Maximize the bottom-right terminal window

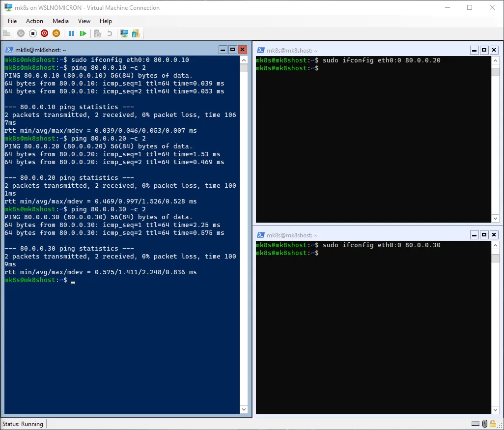pos(484,235)
